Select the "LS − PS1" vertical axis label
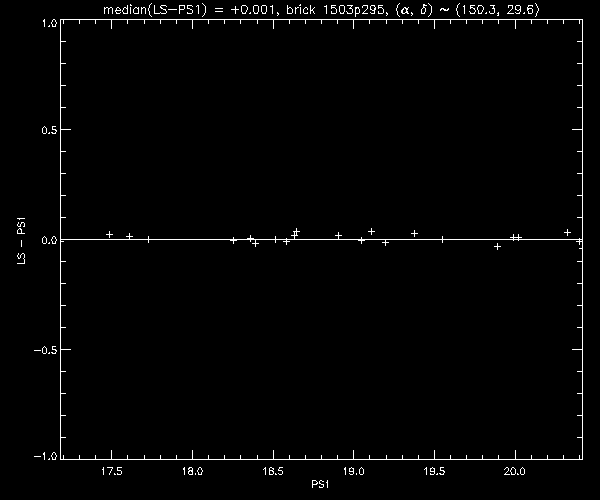 [21, 241]
